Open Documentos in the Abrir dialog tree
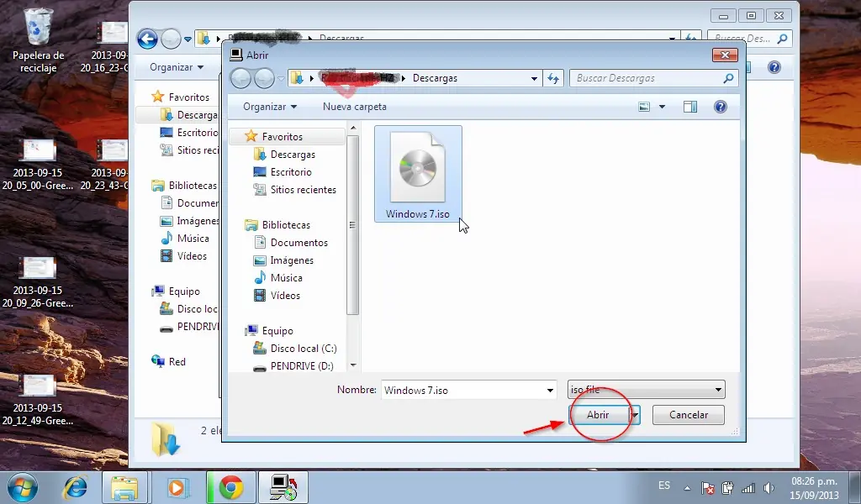 (298, 242)
